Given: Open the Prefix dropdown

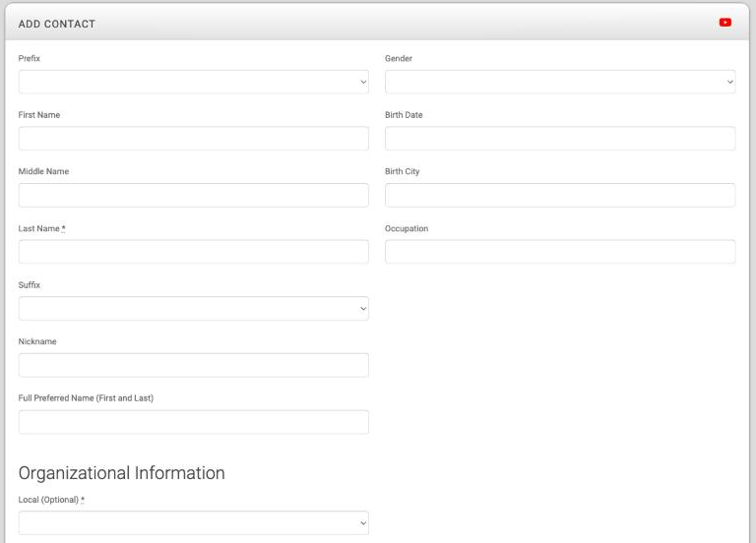Looking at the screenshot, I should [193, 82].
